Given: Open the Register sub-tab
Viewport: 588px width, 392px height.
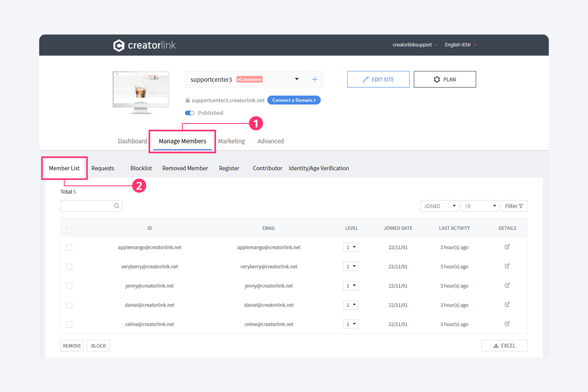Looking at the screenshot, I should (x=229, y=168).
